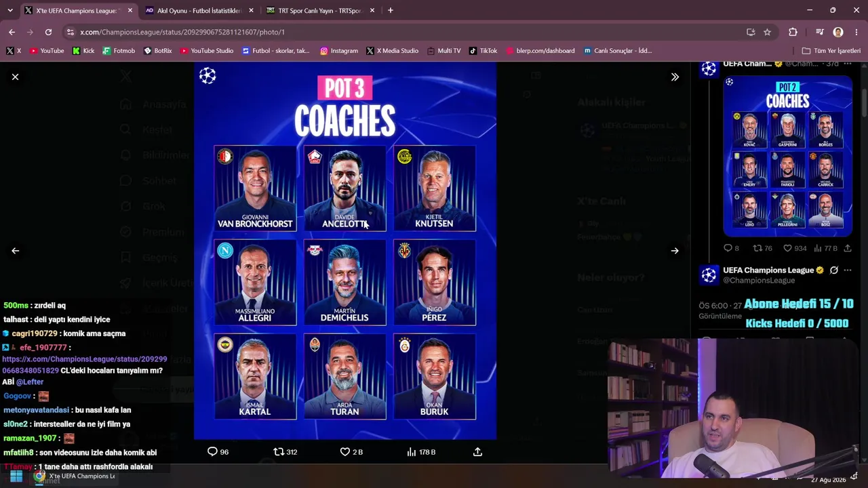Collapse the sidebar with the double-chevron icon

coord(675,77)
